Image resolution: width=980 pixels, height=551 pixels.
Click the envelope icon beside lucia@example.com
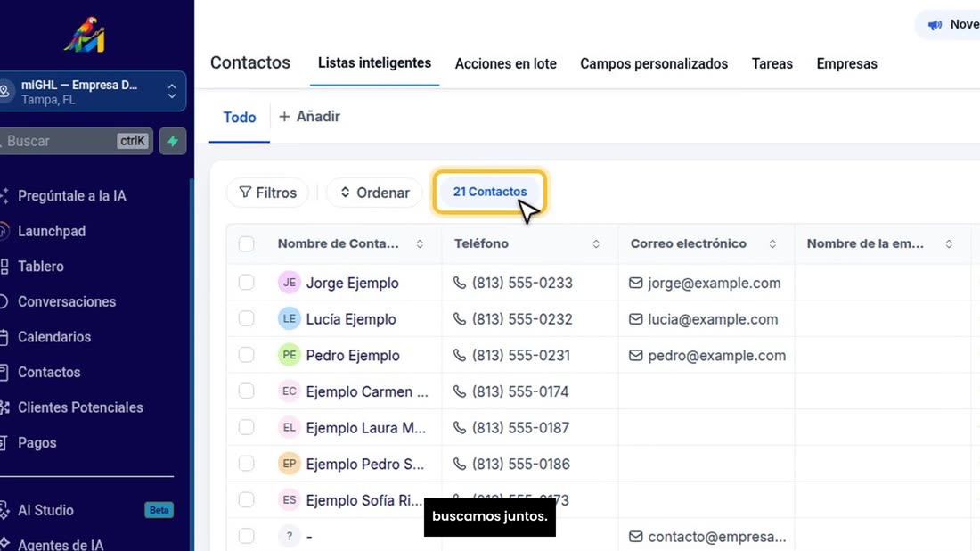click(x=635, y=319)
